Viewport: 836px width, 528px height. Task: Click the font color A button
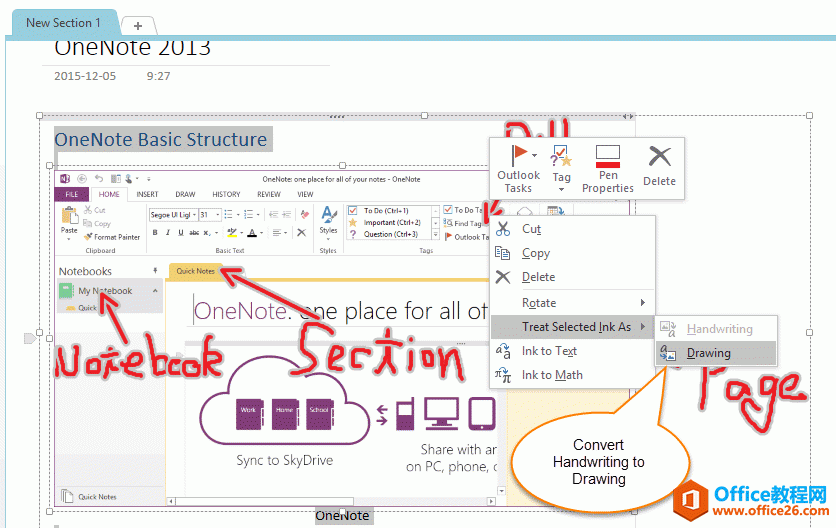tap(252, 233)
